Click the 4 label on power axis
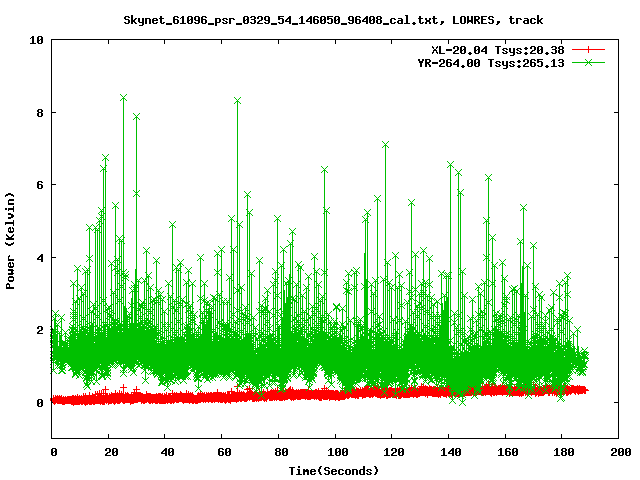 click(x=39, y=258)
